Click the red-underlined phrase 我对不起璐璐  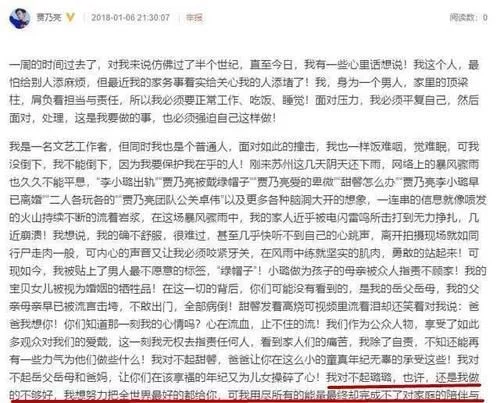[x=360, y=377]
